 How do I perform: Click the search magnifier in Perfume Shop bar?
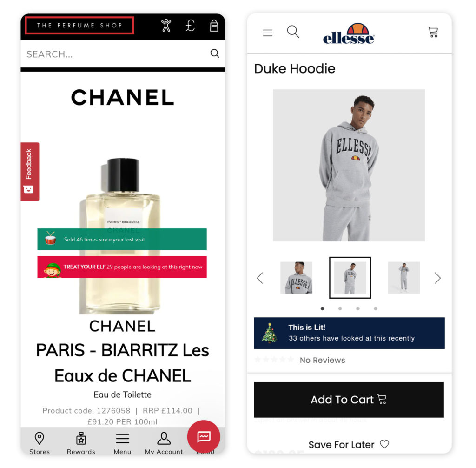point(215,53)
